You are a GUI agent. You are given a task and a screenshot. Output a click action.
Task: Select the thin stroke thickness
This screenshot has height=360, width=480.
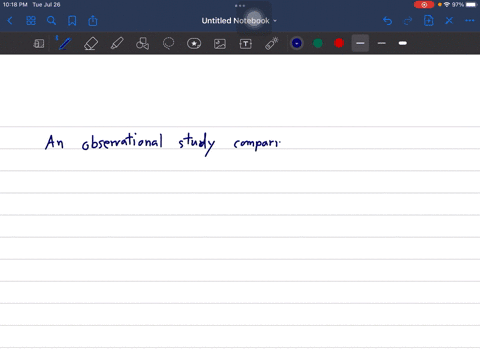coord(382,43)
